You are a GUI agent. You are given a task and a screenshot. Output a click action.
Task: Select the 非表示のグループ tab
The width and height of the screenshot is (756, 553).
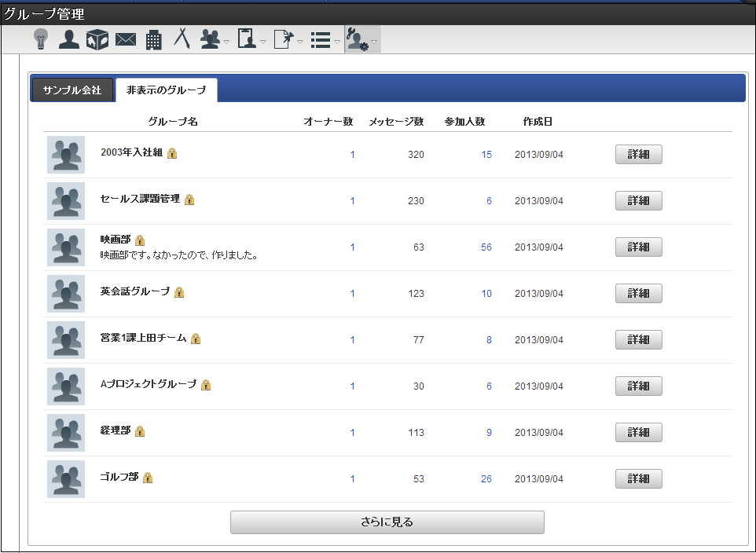[x=166, y=90]
